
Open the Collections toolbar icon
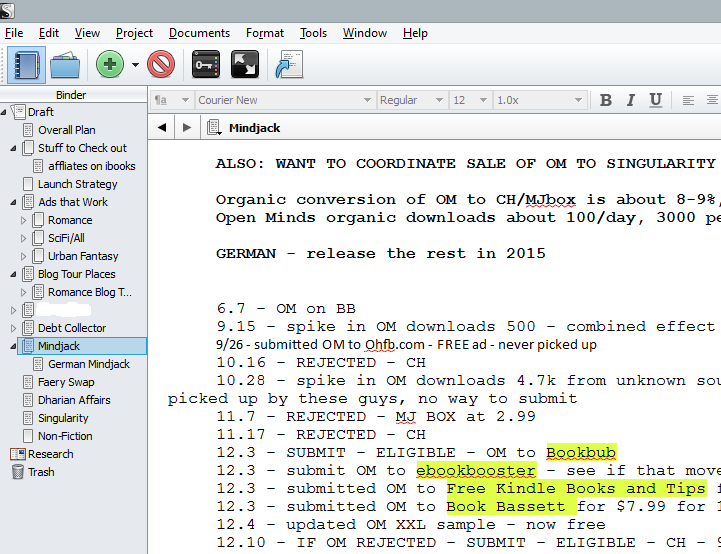pos(67,65)
